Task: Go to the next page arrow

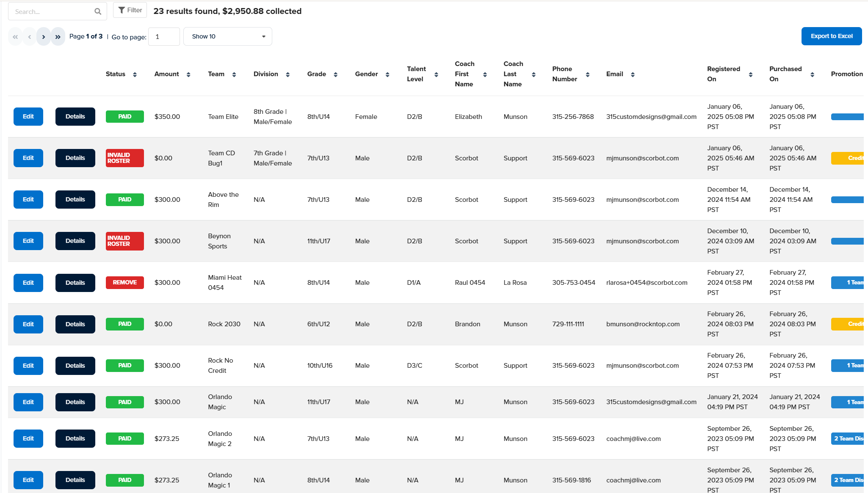Action: click(44, 37)
